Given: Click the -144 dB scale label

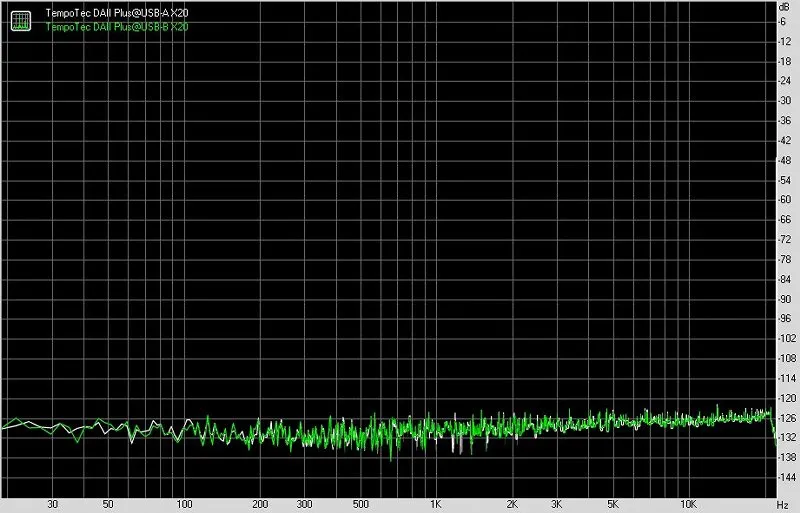Looking at the screenshot, I should pos(786,477).
